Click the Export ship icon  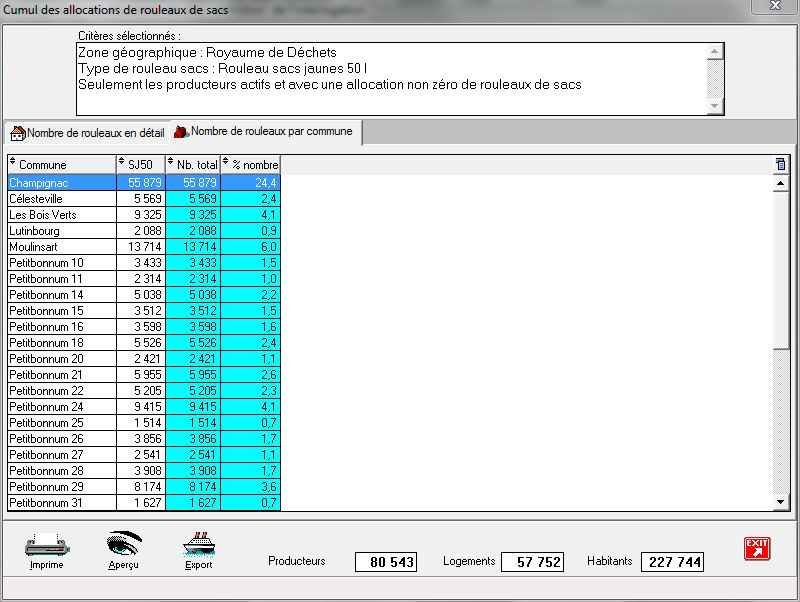[199, 544]
